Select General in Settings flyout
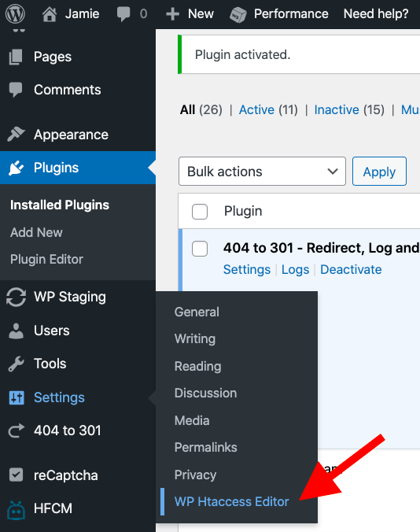Screen dimensions: 420x532 coord(197,312)
